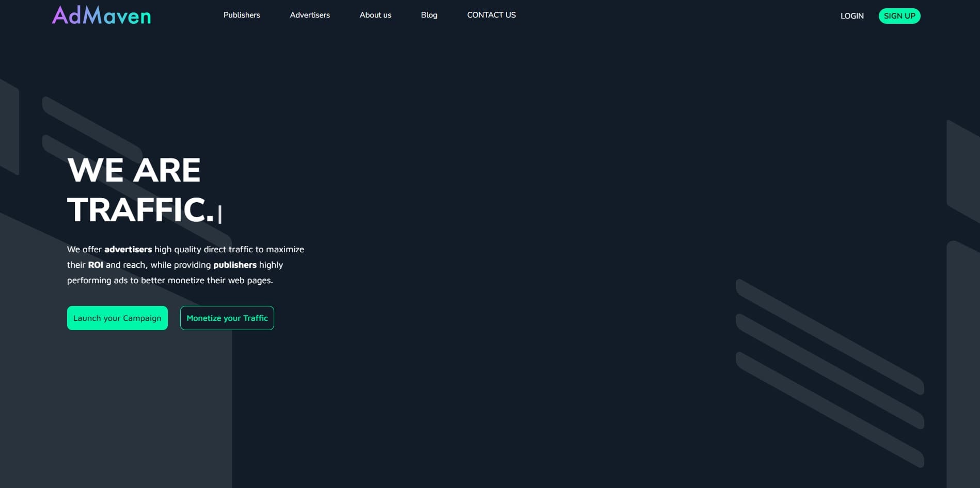This screenshot has width=980, height=488.
Task: Select CONTACT US in the navigation
Action: [491, 15]
